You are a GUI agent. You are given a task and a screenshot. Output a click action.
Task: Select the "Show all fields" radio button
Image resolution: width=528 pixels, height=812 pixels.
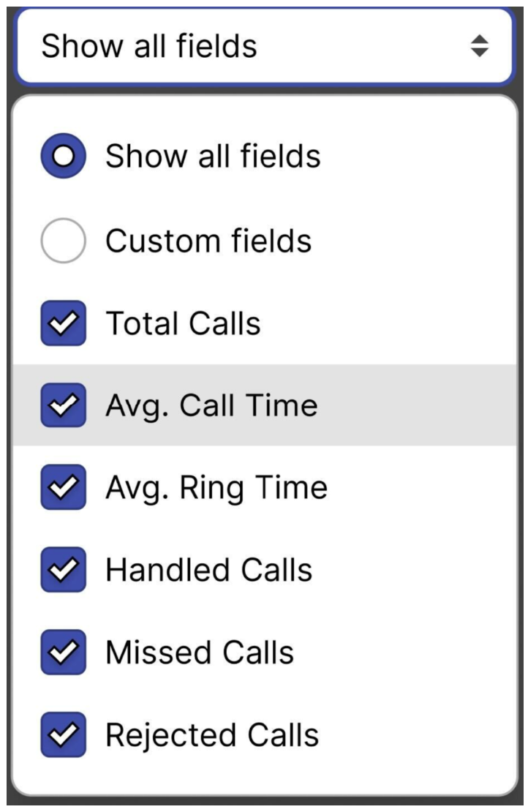click(x=64, y=157)
